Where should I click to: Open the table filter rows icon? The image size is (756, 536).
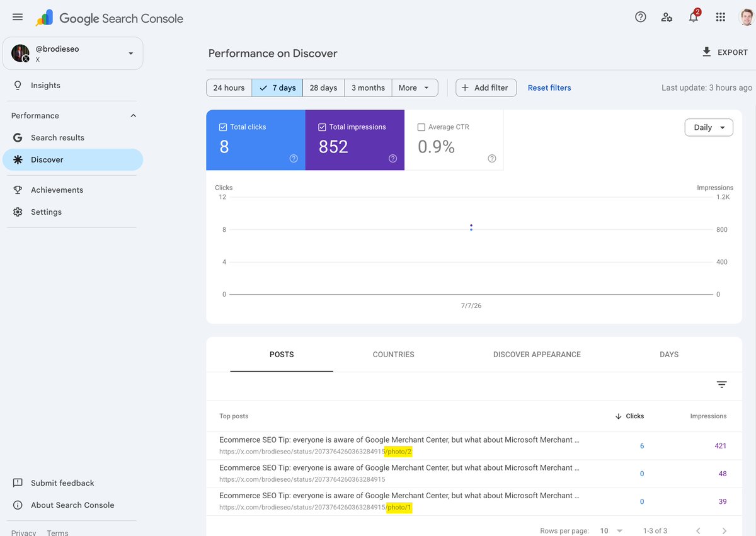pyautogui.click(x=722, y=385)
